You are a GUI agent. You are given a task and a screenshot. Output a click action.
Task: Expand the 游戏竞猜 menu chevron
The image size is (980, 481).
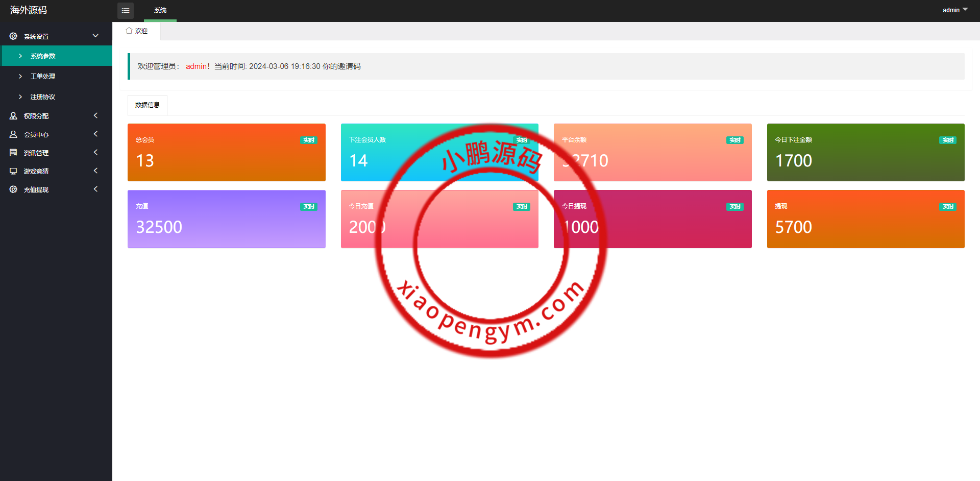pos(95,171)
